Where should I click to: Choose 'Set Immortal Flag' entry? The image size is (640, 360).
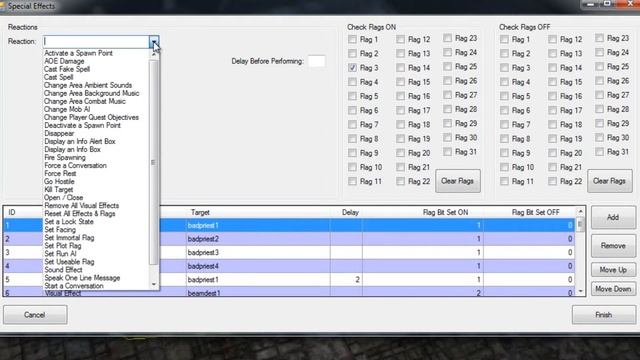tap(69, 238)
